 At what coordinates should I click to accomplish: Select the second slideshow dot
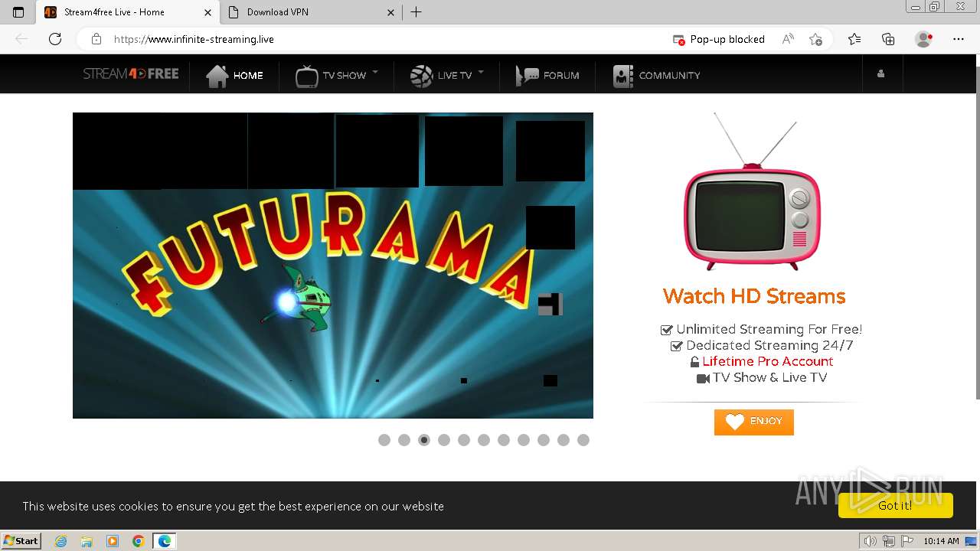click(404, 440)
